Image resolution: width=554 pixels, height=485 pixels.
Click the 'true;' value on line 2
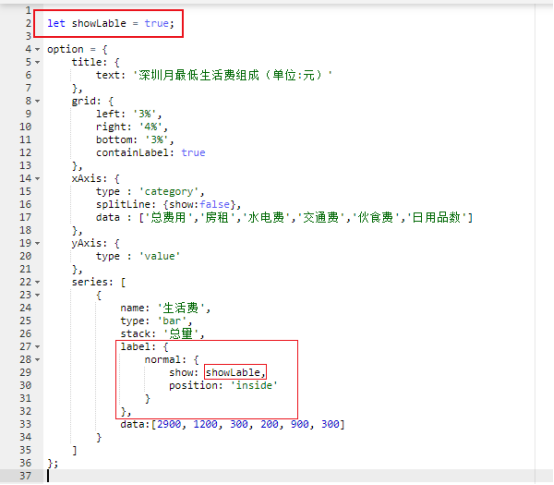point(159,23)
